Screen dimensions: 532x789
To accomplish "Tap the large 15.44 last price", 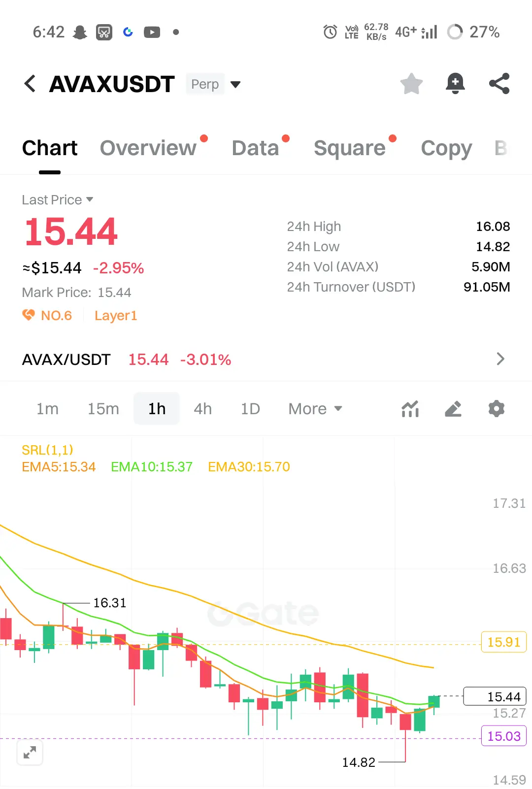I will click(71, 231).
